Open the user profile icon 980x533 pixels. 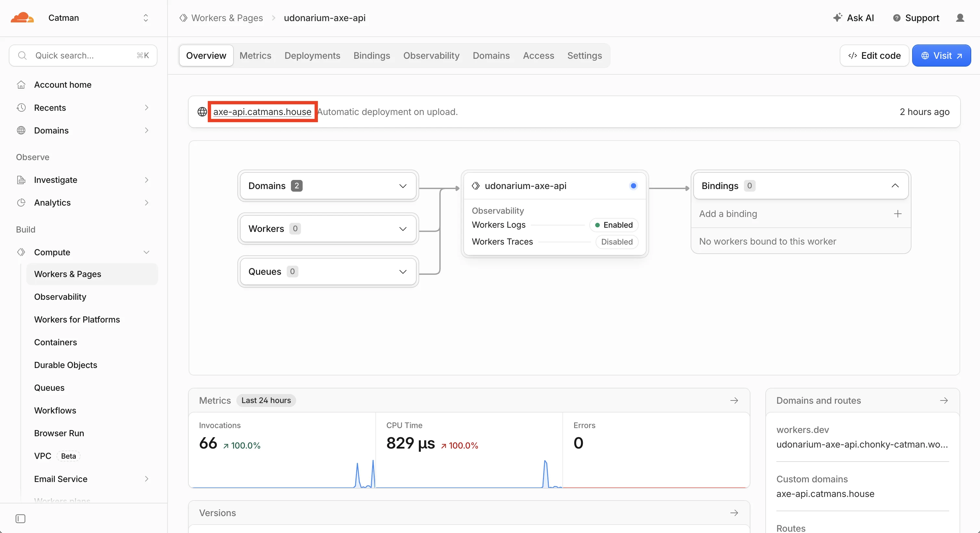pos(960,18)
